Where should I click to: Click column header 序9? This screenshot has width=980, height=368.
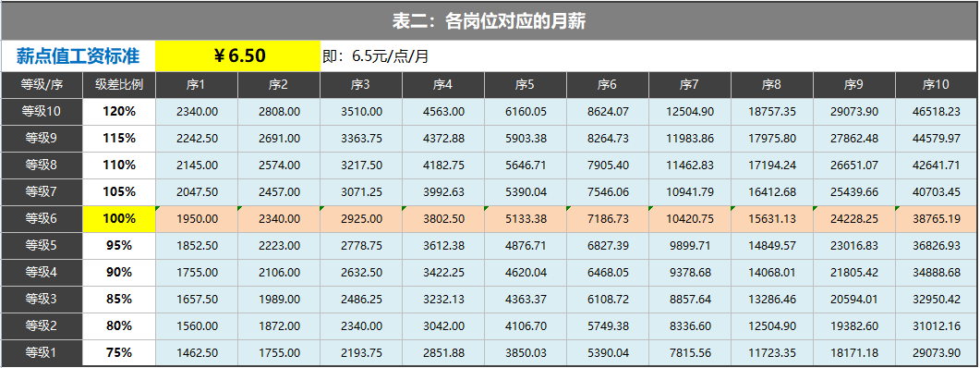854,85
